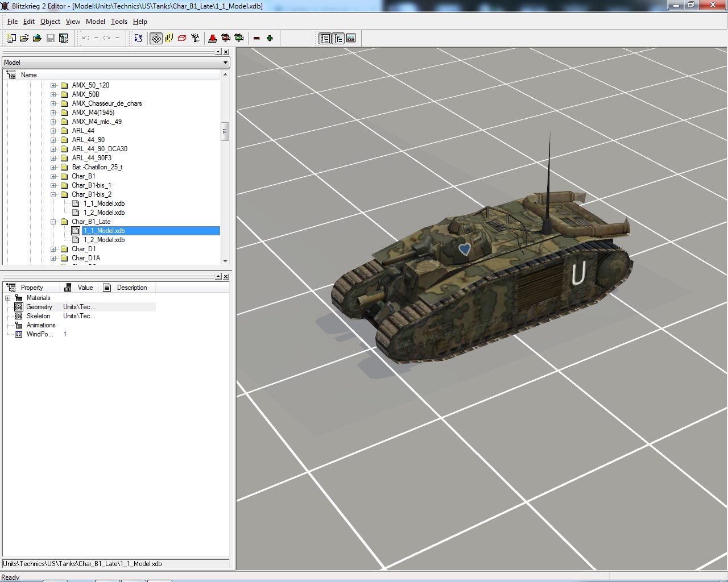Select the Bat.-Chatillon_25_t folder

[x=97, y=167]
